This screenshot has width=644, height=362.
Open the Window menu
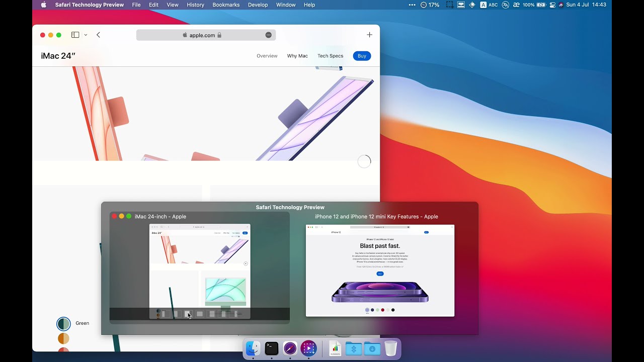tap(286, 5)
